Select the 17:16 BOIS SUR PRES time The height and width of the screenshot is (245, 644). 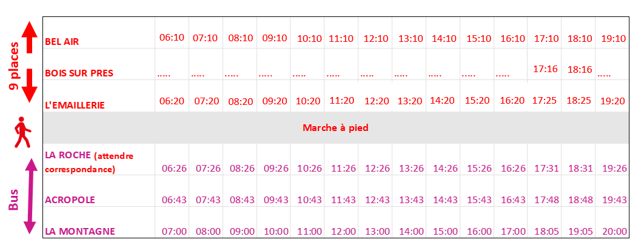[545, 69]
